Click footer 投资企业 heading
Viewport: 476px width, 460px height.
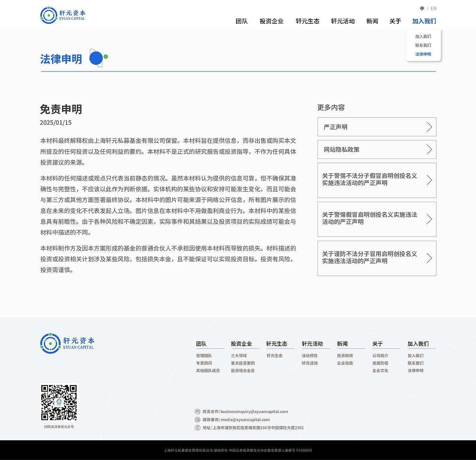[x=241, y=344]
